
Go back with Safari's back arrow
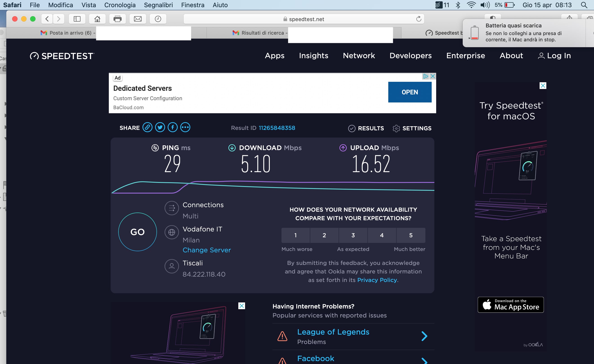[x=47, y=19]
